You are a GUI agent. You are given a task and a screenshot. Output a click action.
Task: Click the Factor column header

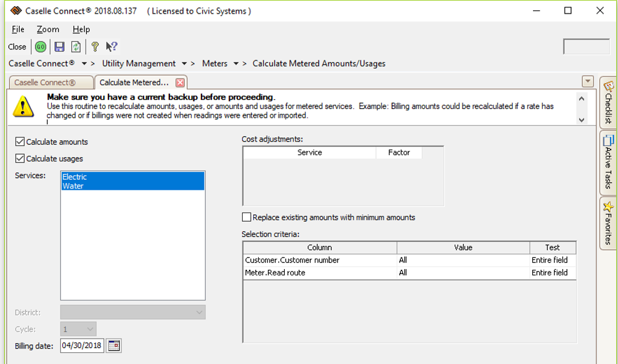(399, 153)
